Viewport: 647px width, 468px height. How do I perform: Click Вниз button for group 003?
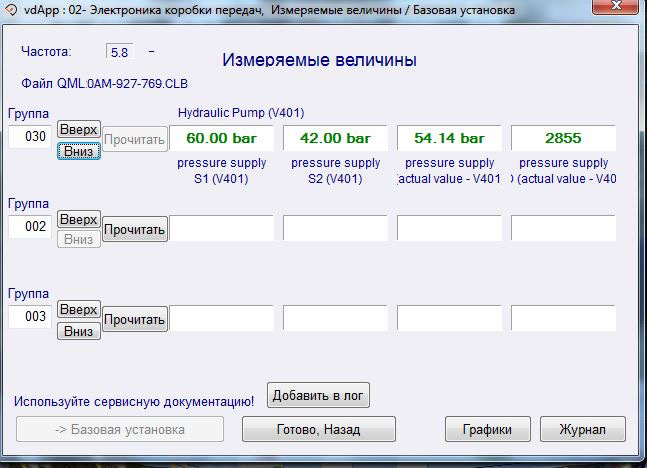(79, 331)
